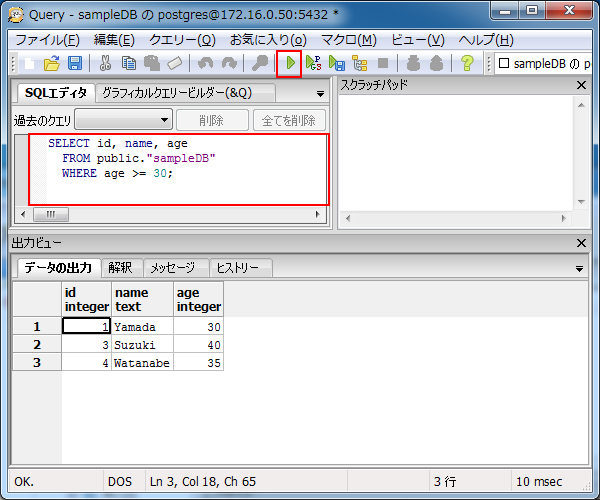The image size is (600, 500).
Task: Click the Cut scissors icon
Action: click(105, 63)
